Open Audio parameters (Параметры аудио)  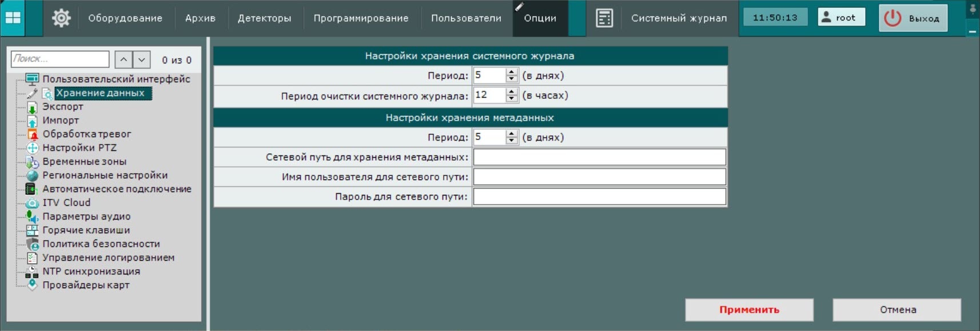(86, 217)
